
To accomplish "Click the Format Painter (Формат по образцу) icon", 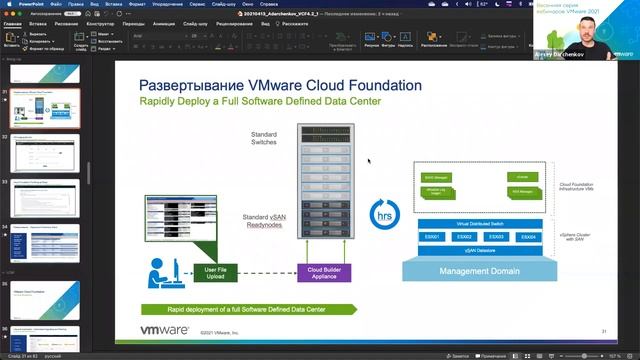I will 25,49.
